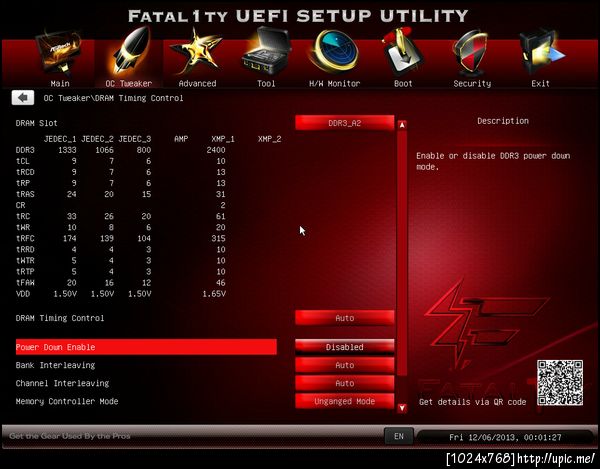Select the Channel Interleaving row label
This screenshot has width=600, height=469.
pyautogui.click(x=62, y=383)
